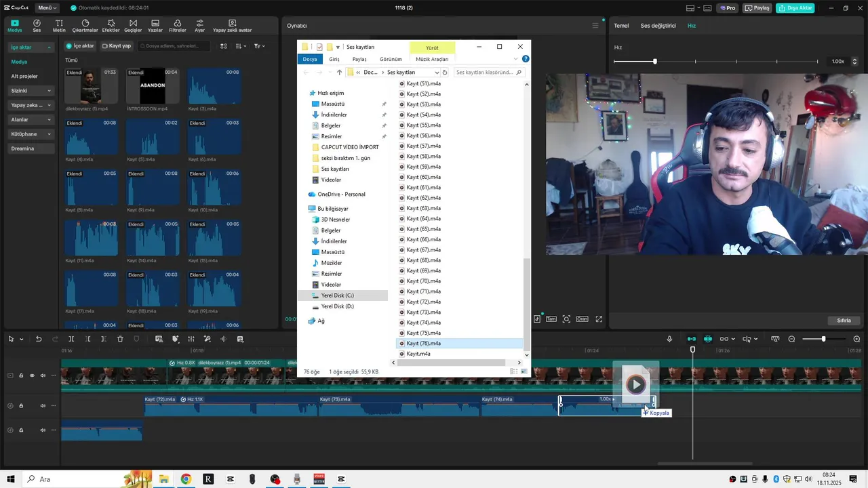Click the timeline zoom in magnifier

coord(856,339)
